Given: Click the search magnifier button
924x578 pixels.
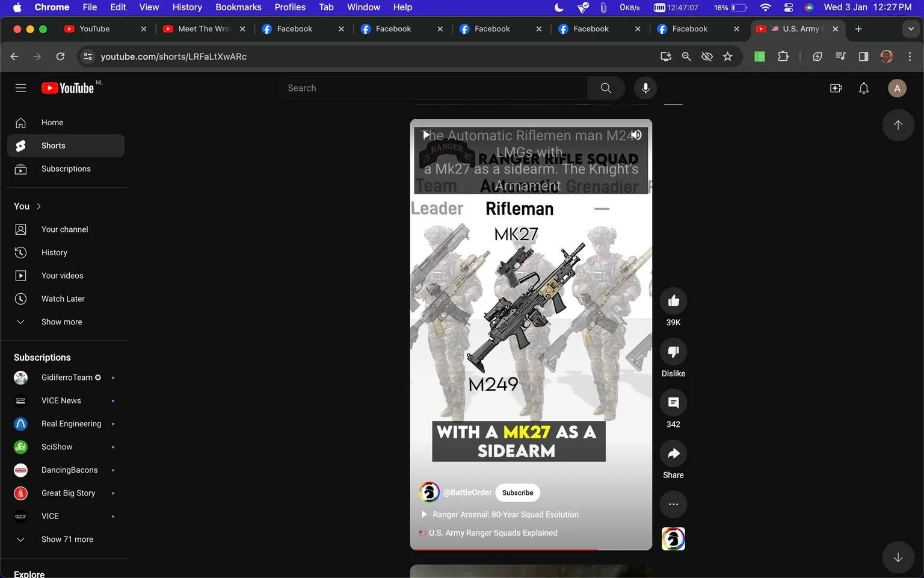Looking at the screenshot, I should (x=606, y=88).
